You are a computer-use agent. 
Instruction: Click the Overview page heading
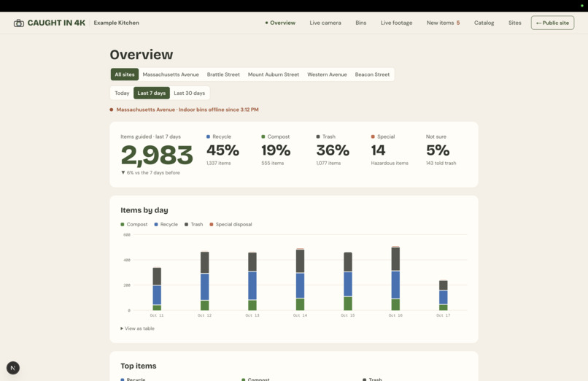(x=142, y=55)
